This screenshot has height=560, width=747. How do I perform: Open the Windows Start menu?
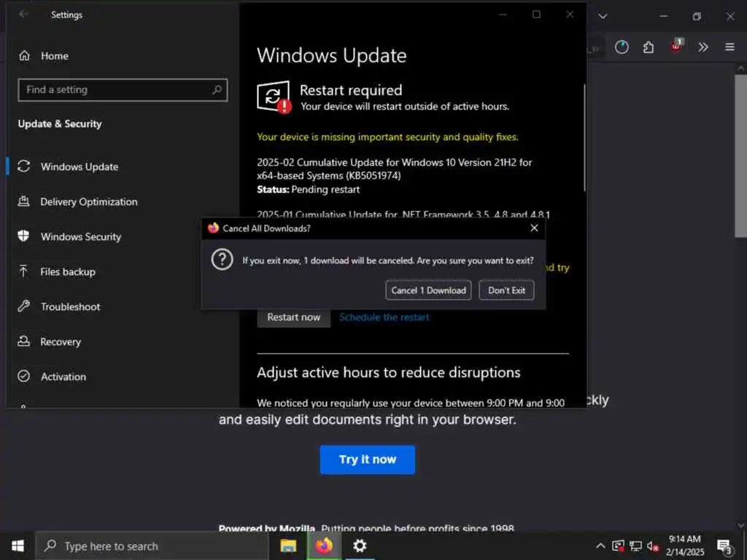[x=18, y=546]
